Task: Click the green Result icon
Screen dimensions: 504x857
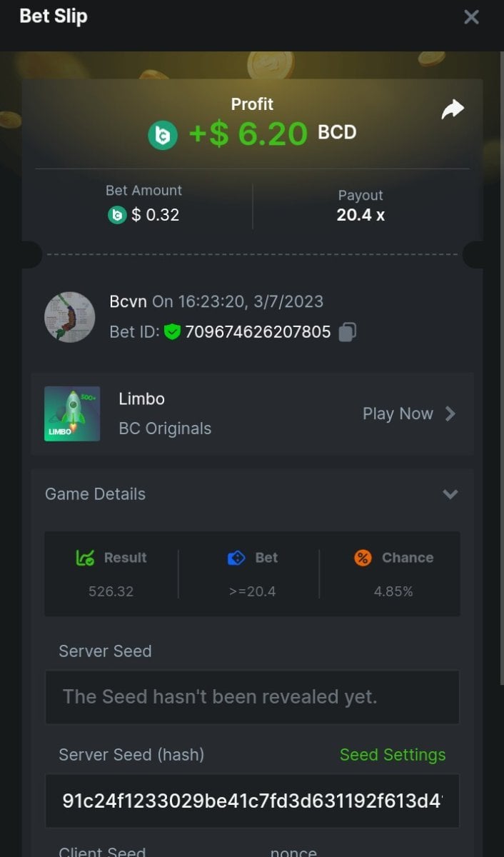Action: (85, 558)
